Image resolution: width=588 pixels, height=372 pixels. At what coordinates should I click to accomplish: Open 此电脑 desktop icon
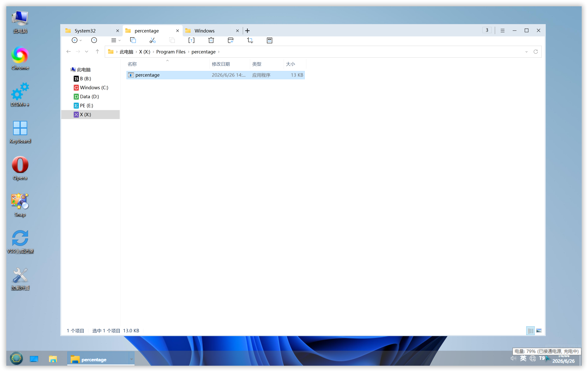tap(20, 22)
